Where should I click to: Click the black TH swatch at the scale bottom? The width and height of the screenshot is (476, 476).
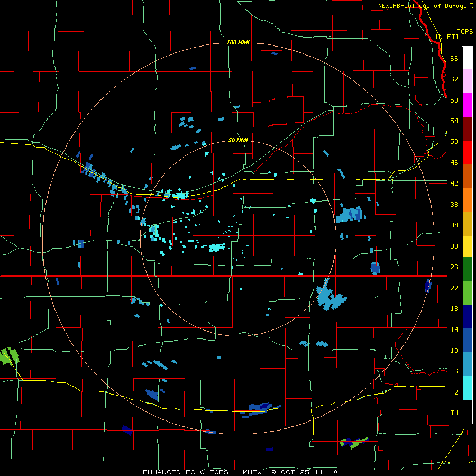pyautogui.click(x=467, y=411)
